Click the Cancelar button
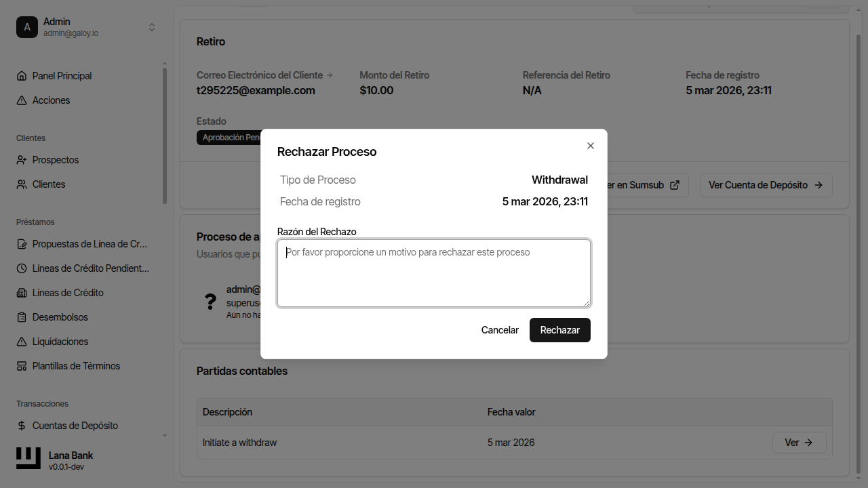Screen dimensions: 868x488 [x=500, y=330]
